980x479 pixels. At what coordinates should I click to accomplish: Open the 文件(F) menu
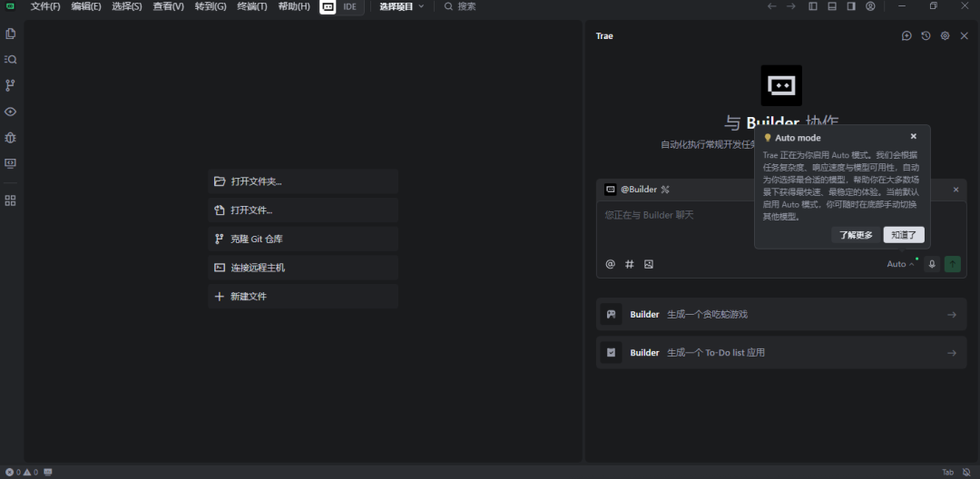tap(45, 6)
